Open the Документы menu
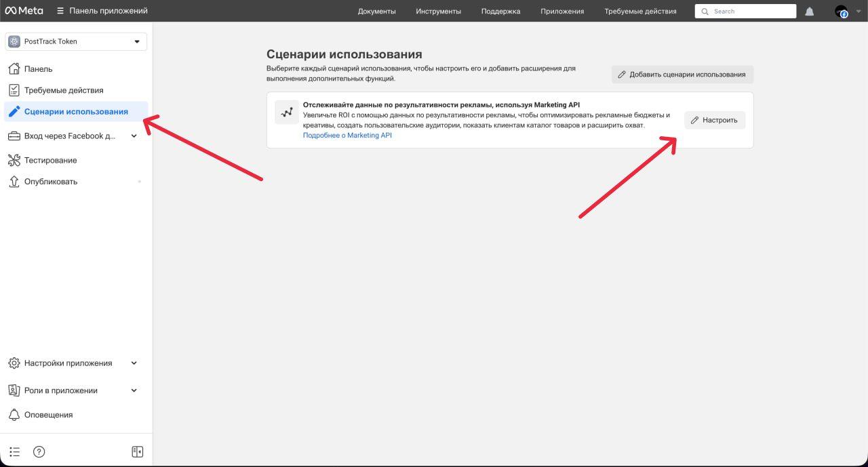The height and width of the screenshot is (467, 868). click(x=378, y=11)
